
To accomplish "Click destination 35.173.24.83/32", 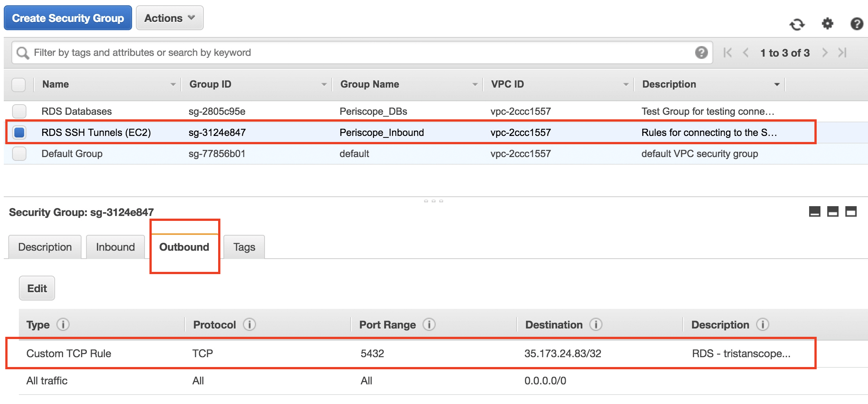I will click(563, 353).
